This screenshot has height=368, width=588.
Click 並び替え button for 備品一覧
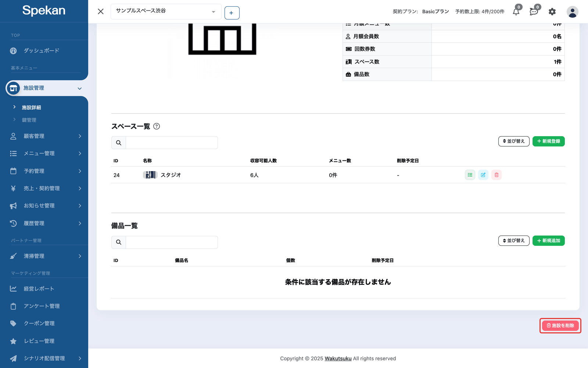[514, 241]
